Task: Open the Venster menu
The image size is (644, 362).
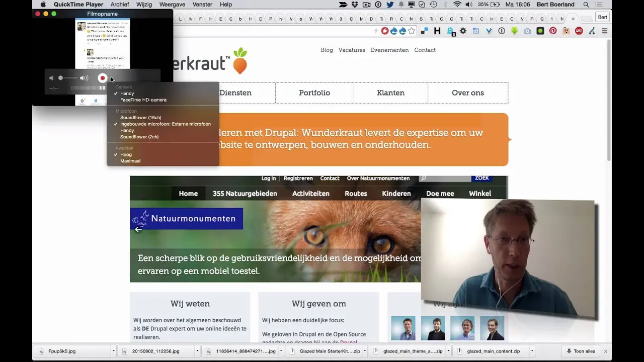Action: pyautogui.click(x=202, y=5)
